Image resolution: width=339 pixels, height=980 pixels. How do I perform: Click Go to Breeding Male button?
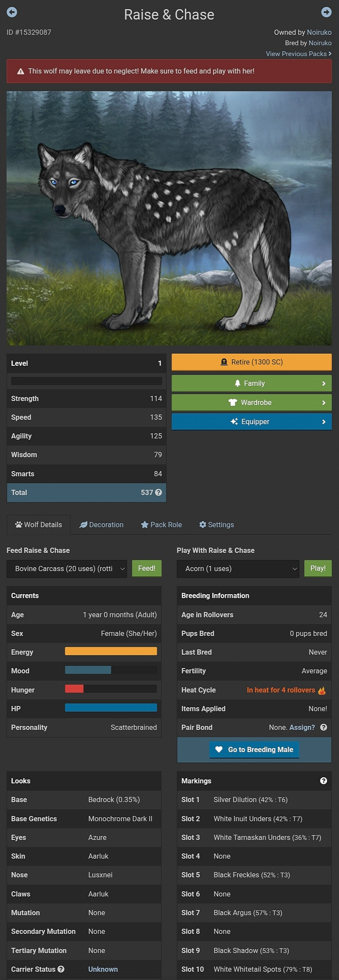pos(254,749)
